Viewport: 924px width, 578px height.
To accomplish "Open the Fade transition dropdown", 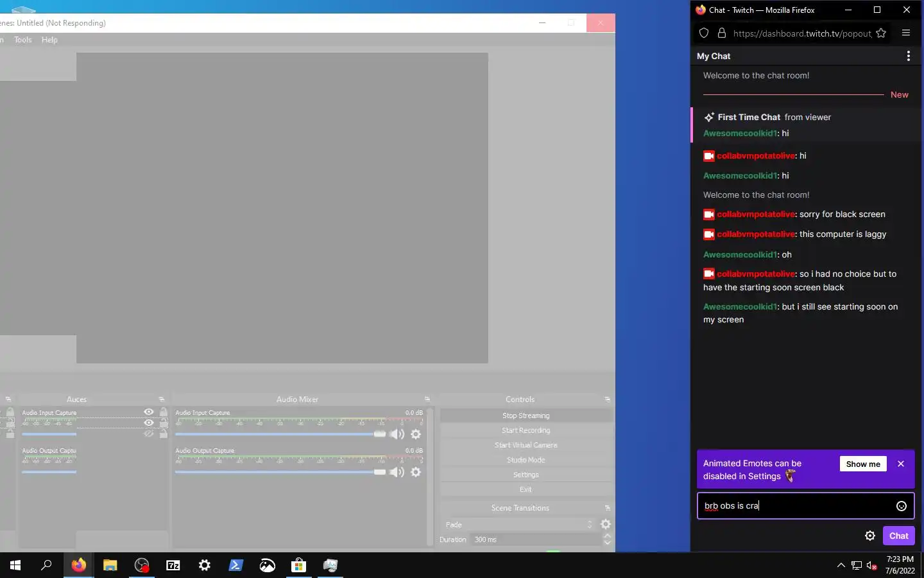I will pyautogui.click(x=519, y=524).
